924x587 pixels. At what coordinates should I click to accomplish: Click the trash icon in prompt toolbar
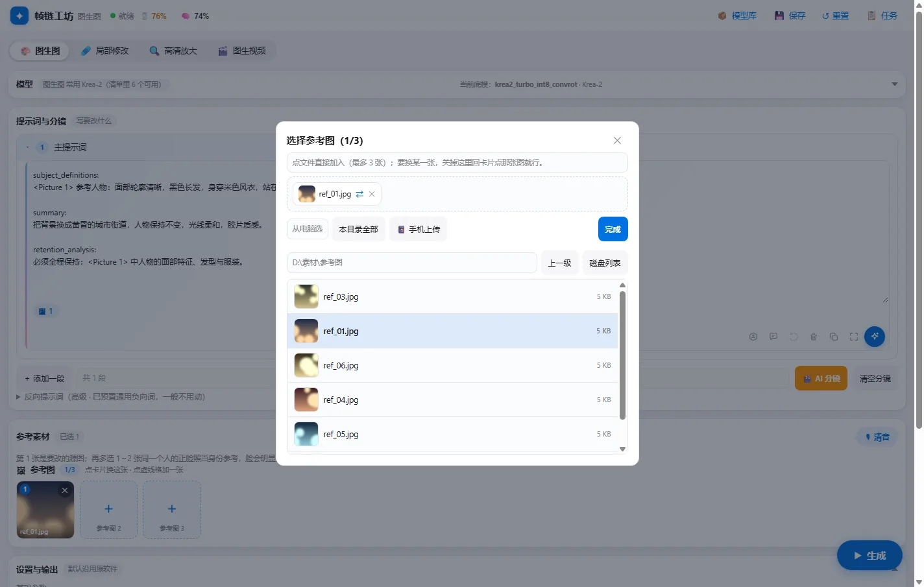(x=814, y=337)
